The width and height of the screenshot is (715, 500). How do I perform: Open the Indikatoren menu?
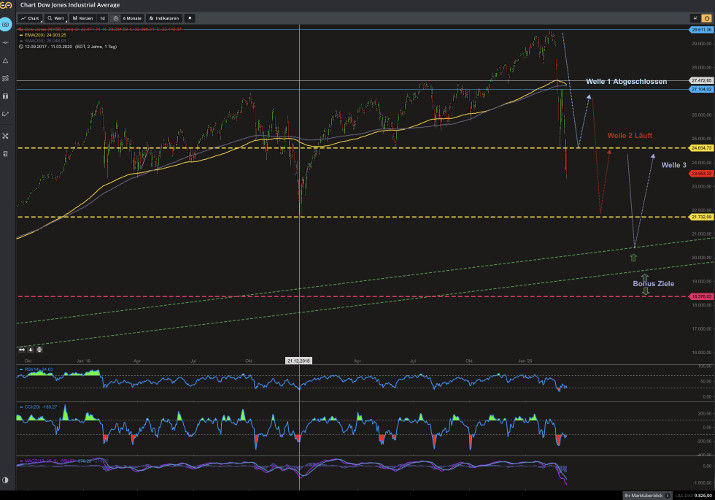click(x=164, y=18)
